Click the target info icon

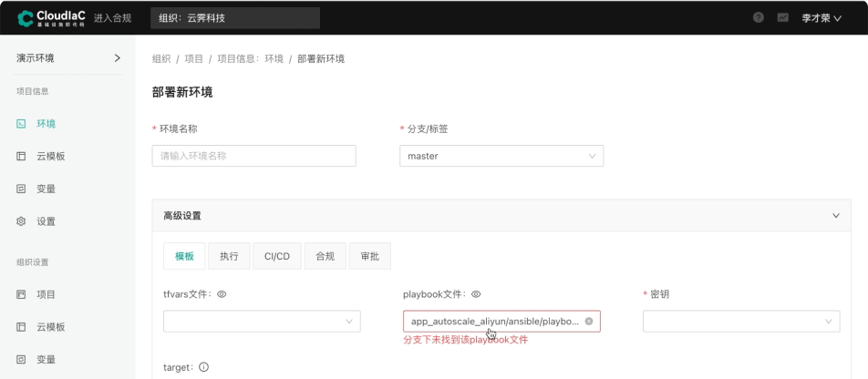(203, 367)
